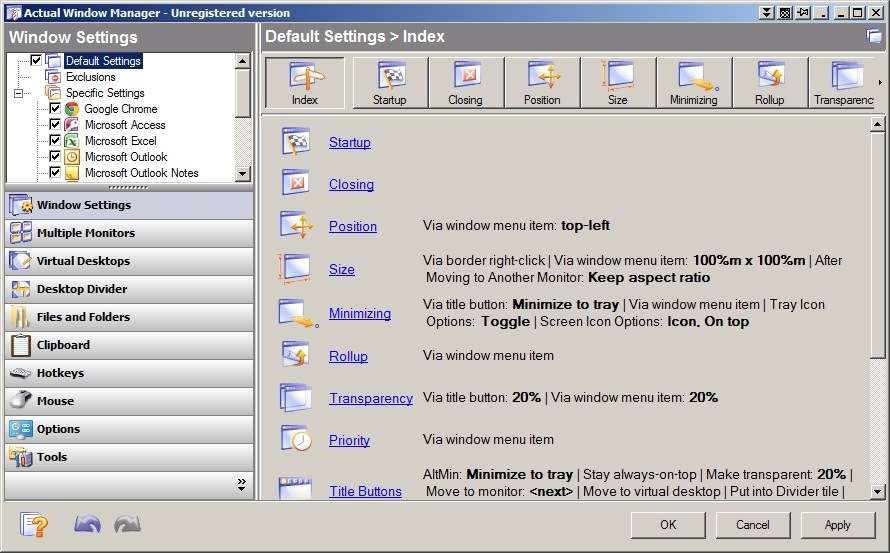
Task: Open the Files and Folders section
Action: click(129, 317)
